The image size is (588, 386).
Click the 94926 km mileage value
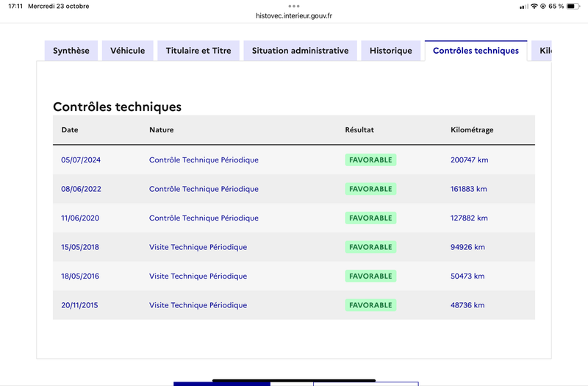pyautogui.click(x=467, y=247)
